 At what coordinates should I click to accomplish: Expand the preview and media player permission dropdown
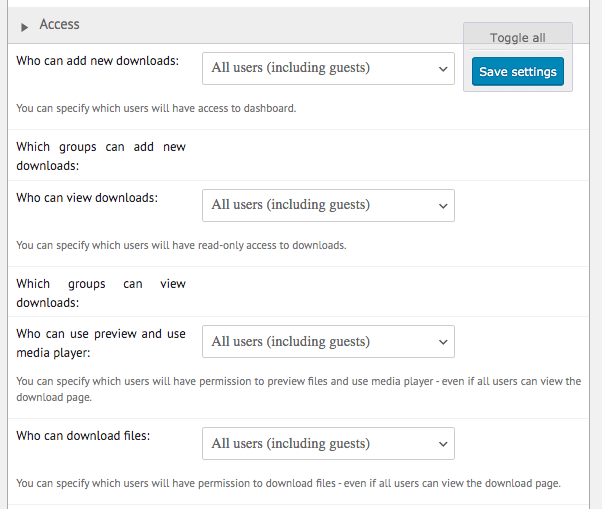(328, 342)
